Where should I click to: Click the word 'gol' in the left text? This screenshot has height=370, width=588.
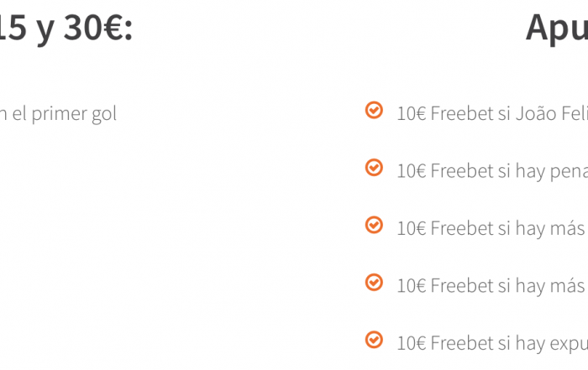pyautogui.click(x=104, y=115)
